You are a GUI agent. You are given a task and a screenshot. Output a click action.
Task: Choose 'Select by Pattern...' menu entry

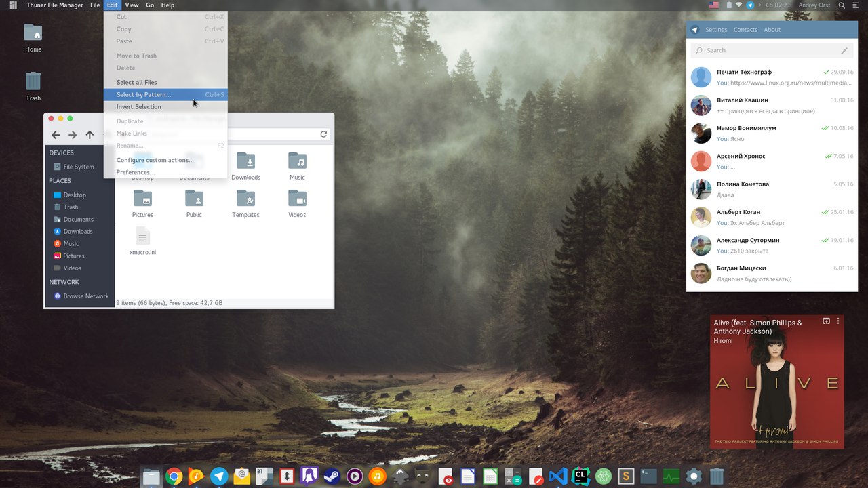pos(143,94)
